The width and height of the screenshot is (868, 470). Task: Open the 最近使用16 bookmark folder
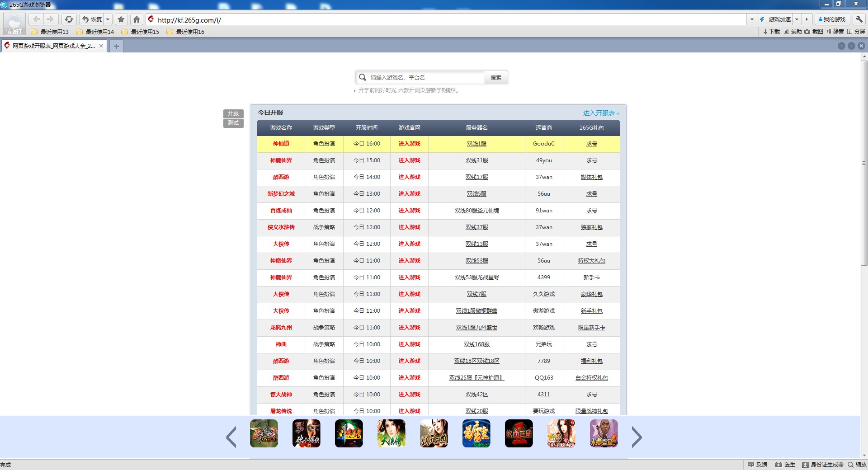(185, 32)
